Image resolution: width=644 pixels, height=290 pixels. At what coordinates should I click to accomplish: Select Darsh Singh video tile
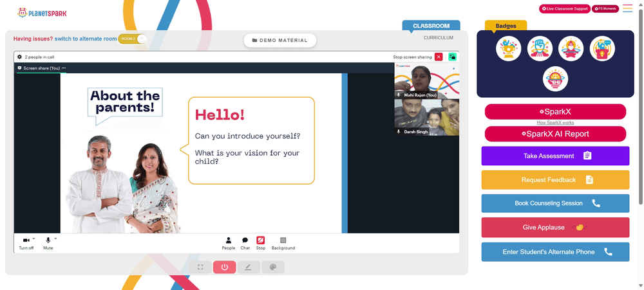pyautogui.click(x=427, y=117)
